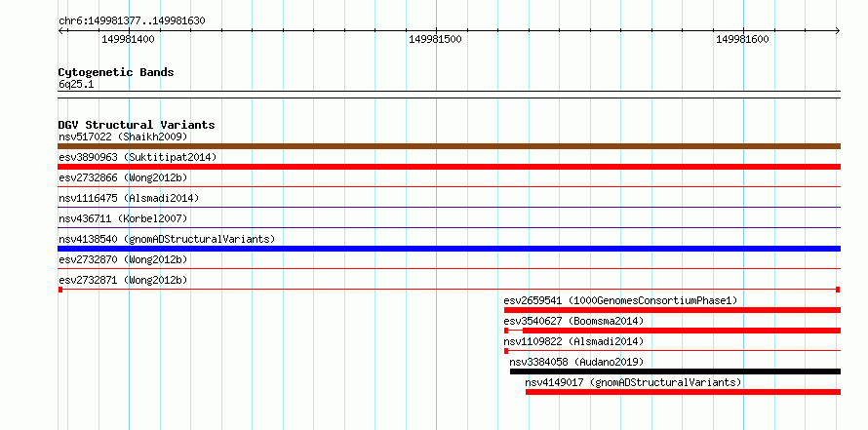Click the DGV Structural Variants track heading
868x430 pixels.
(137, 125)
